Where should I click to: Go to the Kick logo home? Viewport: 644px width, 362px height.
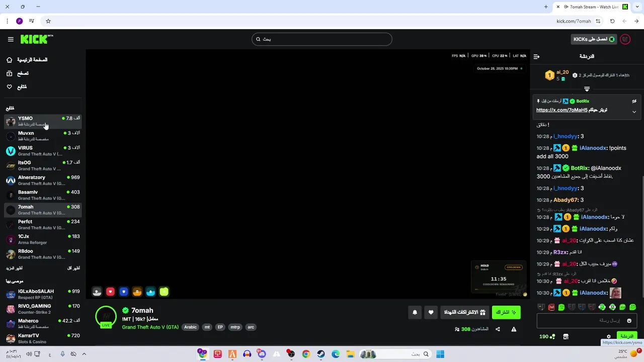[37, 39]
